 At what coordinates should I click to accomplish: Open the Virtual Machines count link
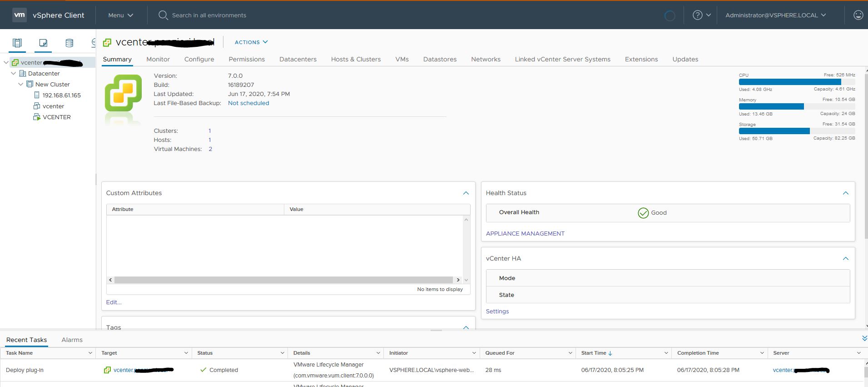210,149
